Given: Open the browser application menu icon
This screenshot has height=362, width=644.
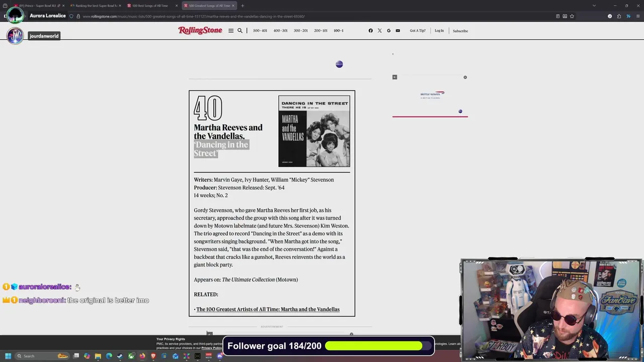Looking at the screenshot, I should (638, 16).
